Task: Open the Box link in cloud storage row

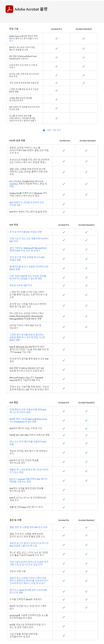Action: pyautogui.click(x=11, y=181)
